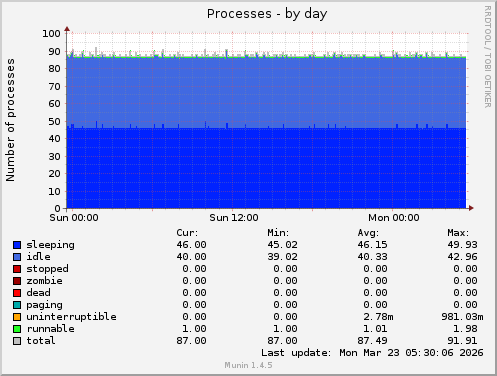Click the total legend color swatch
497x376 pixels.
click(x=17, y=341)
